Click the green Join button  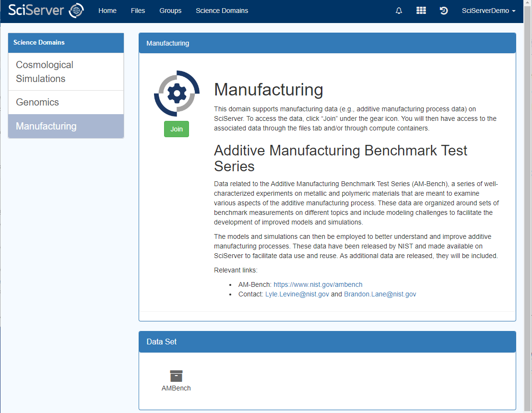[x=177, y=129]
